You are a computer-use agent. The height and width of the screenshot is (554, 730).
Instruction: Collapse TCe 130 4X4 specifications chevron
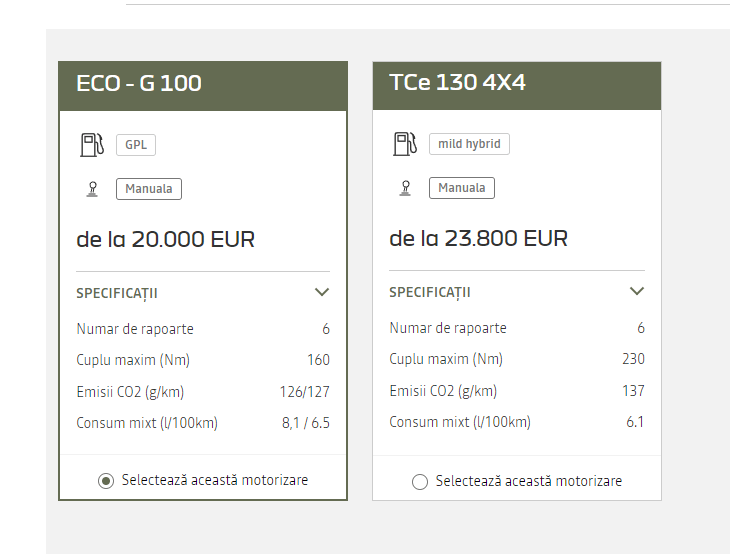(x=636, y=291)
